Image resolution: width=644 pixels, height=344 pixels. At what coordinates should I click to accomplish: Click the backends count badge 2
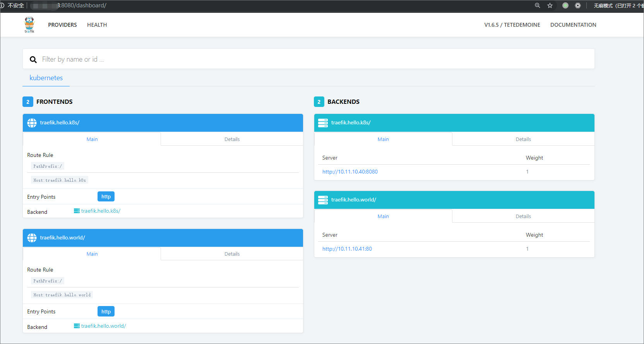click(x=319, y=101)
